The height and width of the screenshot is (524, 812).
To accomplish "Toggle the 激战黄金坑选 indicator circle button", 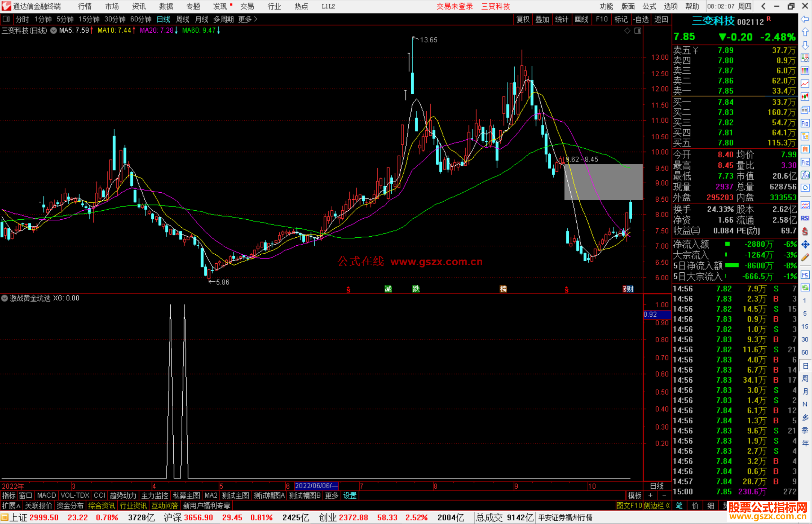I will pos(5,298).
